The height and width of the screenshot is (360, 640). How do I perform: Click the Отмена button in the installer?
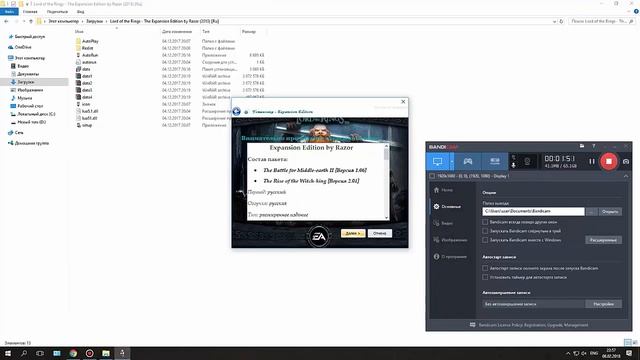[x=380, y=233]
